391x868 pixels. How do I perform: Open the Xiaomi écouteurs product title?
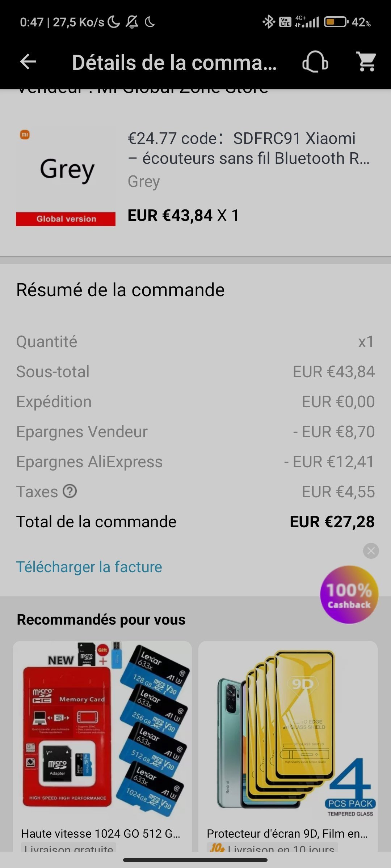[248, 148]
